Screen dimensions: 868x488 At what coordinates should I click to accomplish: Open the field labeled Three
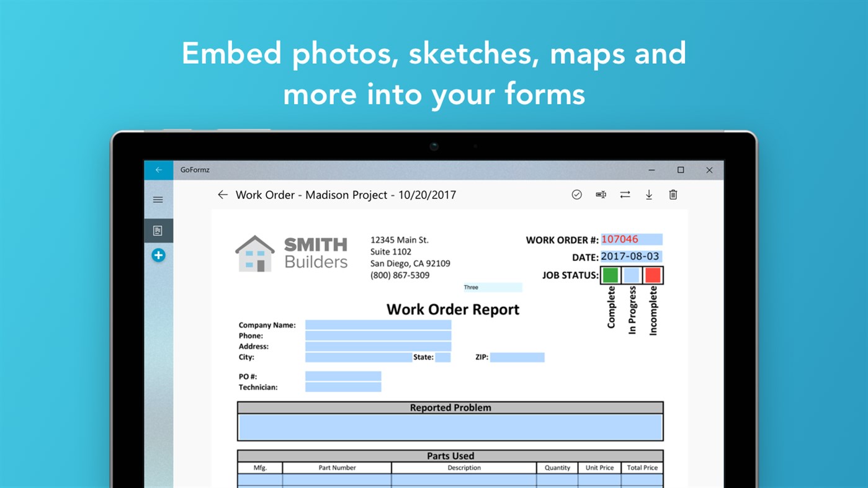pyautogui.click(x=491, y=287)
